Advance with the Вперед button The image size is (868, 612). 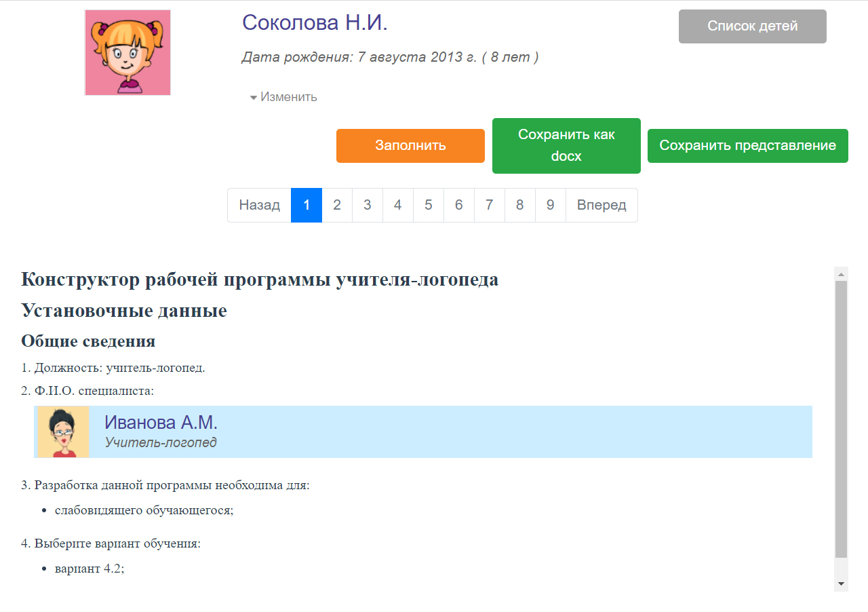click(601, 205)
